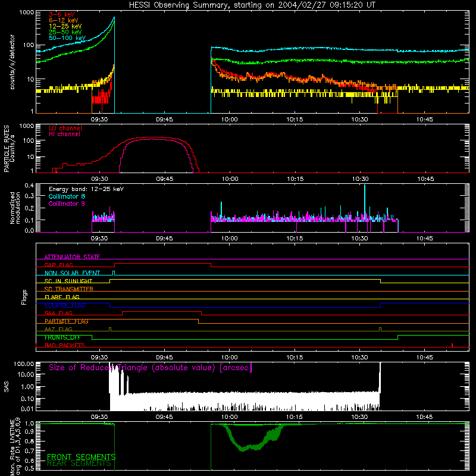Click the SC_TRANSMITTER flag label
The height and width of the screenshot is (476, 476).
(68, 289)
